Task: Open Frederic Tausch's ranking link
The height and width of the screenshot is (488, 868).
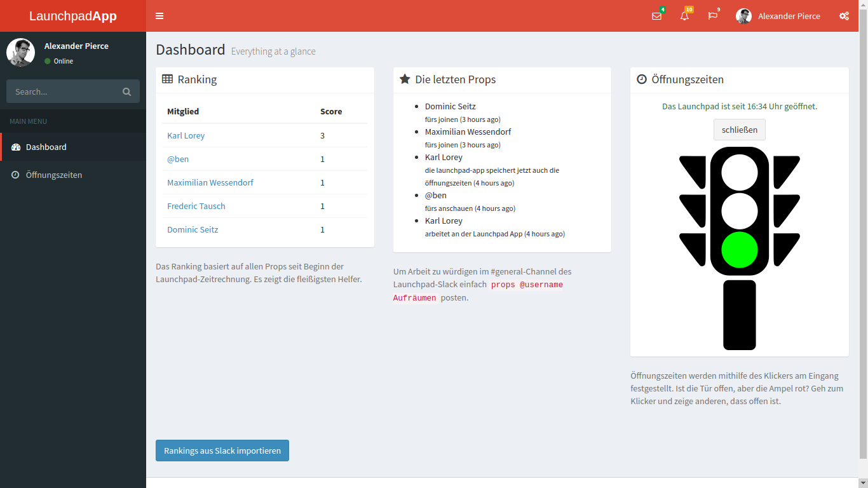Action: coord(196,206)
